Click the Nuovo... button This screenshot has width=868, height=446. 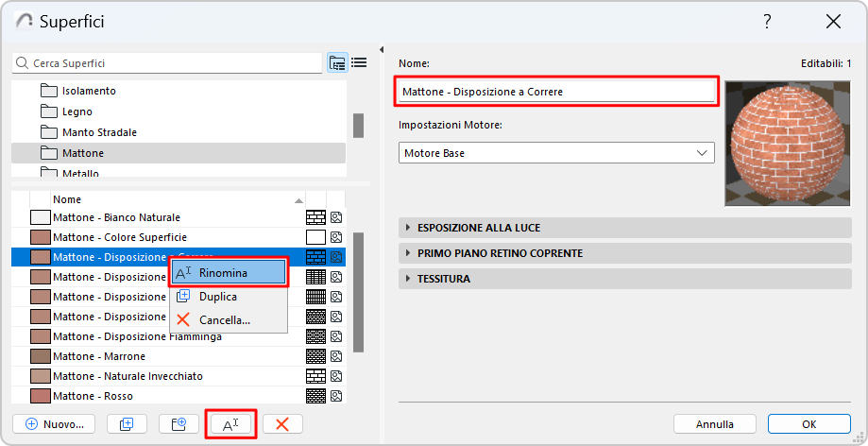point(55,424)
